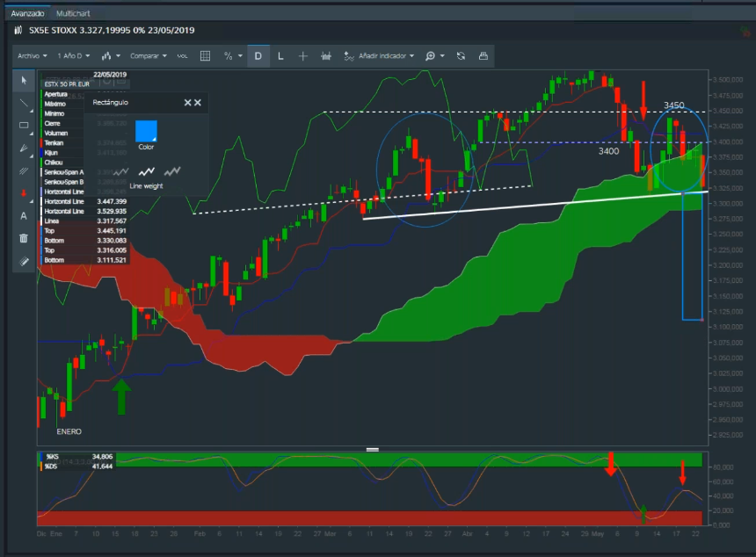Toggle the D linear scale button

pyautogui.click(x=258, y=55)
